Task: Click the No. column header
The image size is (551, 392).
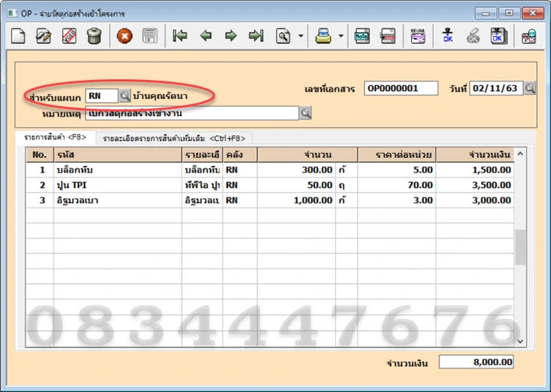Action: coord(40,155)
